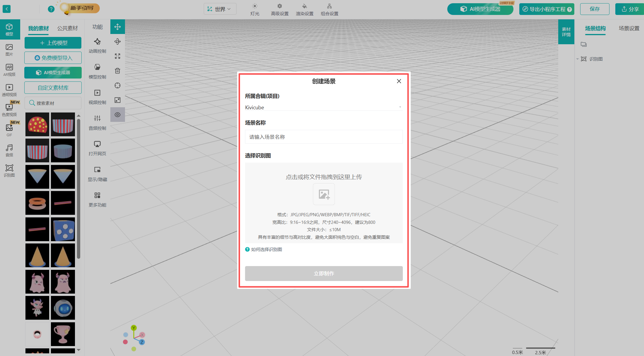
Task: Switch to the 公共素材 tab
Action: [67, 28]
